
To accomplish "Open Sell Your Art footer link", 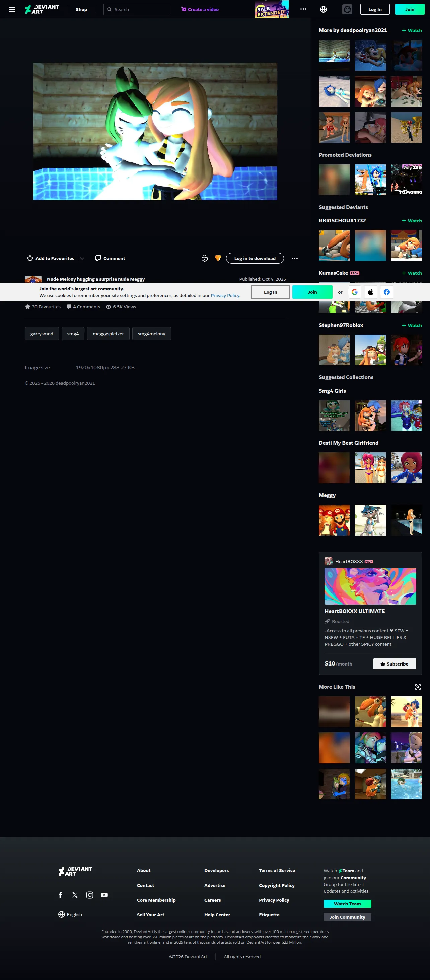I will click(x=151, y=915).
